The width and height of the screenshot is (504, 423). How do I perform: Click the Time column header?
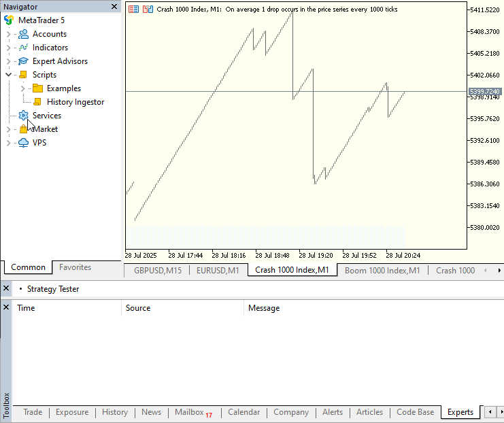tap(67, 308)
